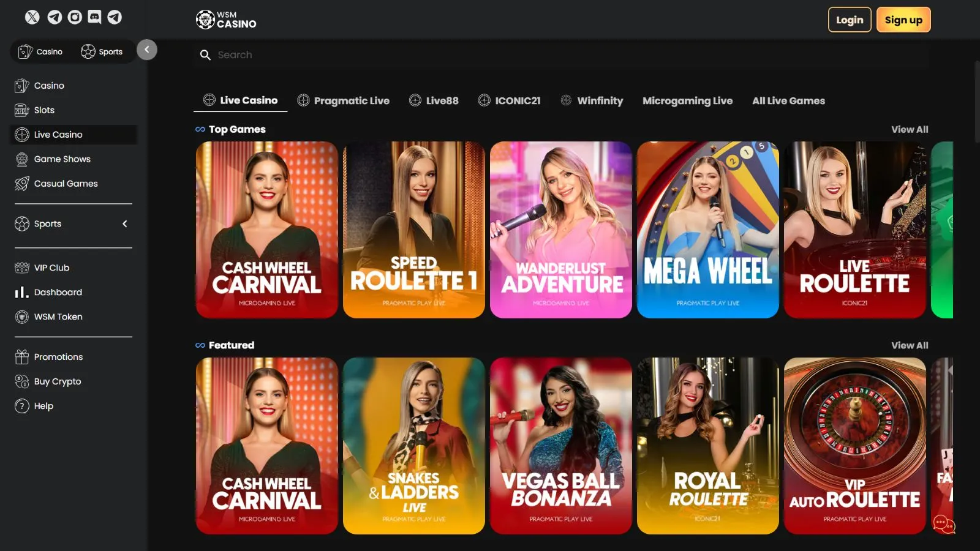Click the WSM Casino logo
The width and height of the screenshot is (980, 551).
click(226, 20)
